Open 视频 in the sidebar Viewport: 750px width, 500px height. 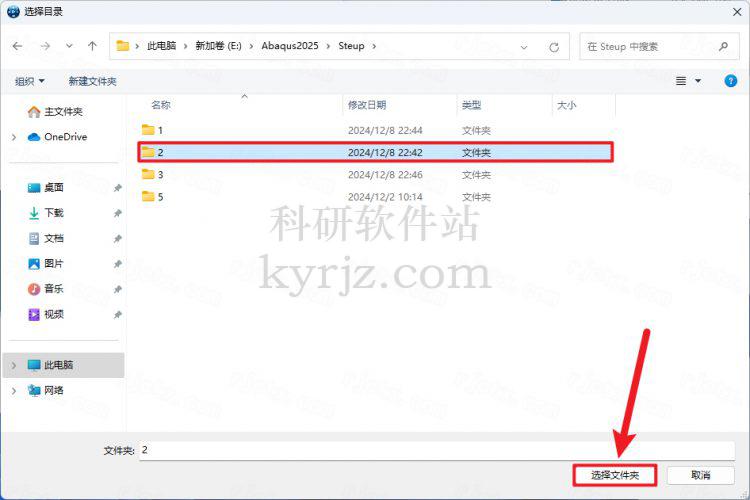pos(46,314)
